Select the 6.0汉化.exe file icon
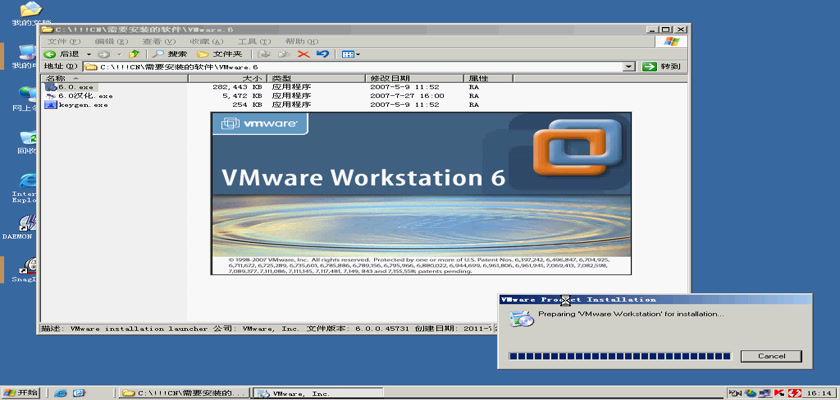 tap(51, 96)
